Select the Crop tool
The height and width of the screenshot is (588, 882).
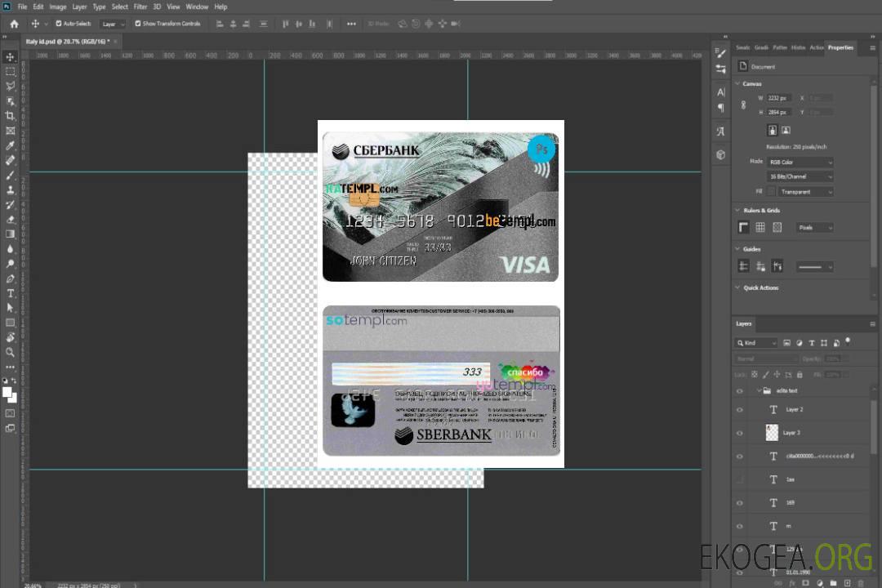10,116
